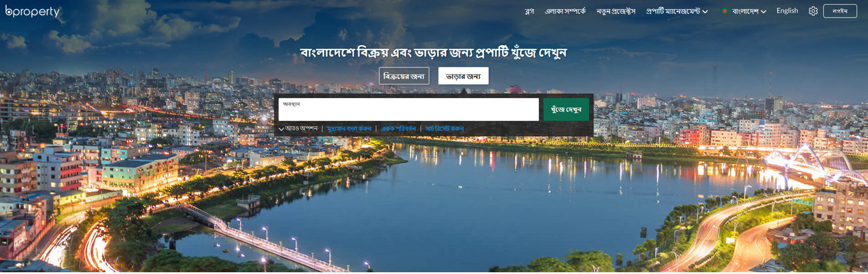Image resolution: width=868 pixels, height=274 pixels.
Task: Open নতুন প্রজেক্টস in navigation
Action: point(616,11)
